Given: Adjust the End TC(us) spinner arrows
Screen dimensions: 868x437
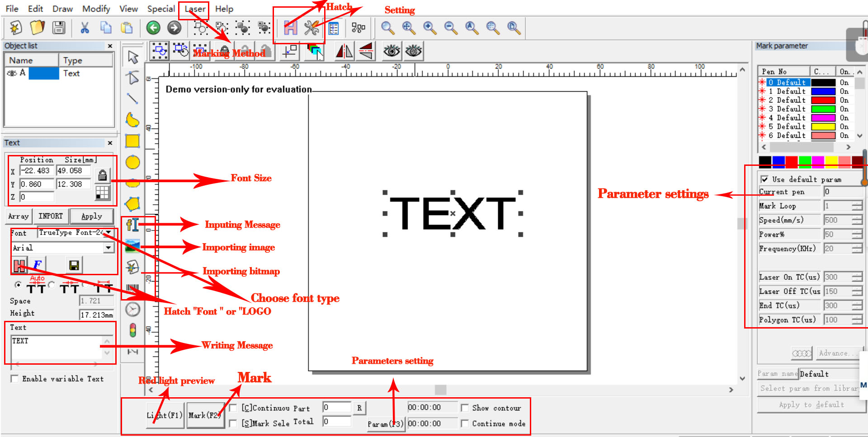Looking at the screenshot, I should point(857,305).
